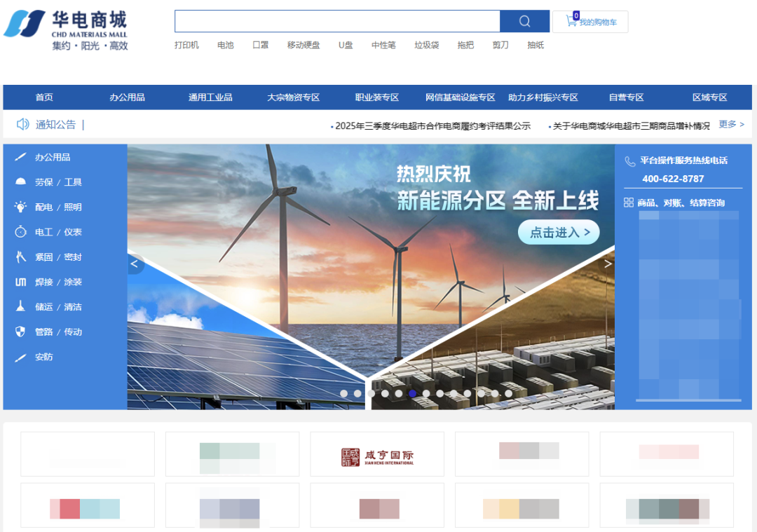
Task: Click the broom icon for 储运/清洁
Action: click(20, 307)
